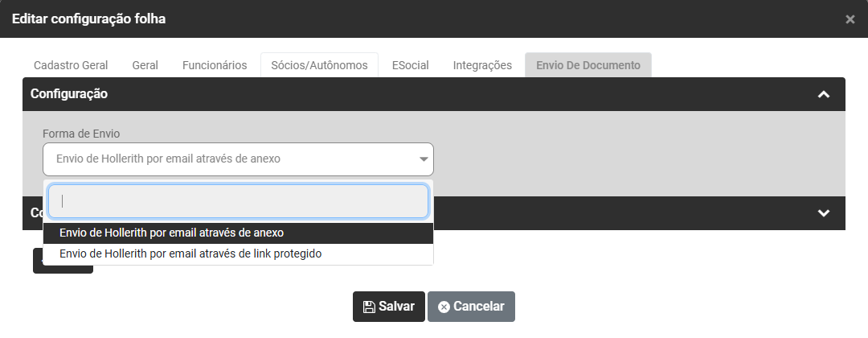Click the Salvar button
Viewport: 868px width, 338px height.
coord(388,307)
